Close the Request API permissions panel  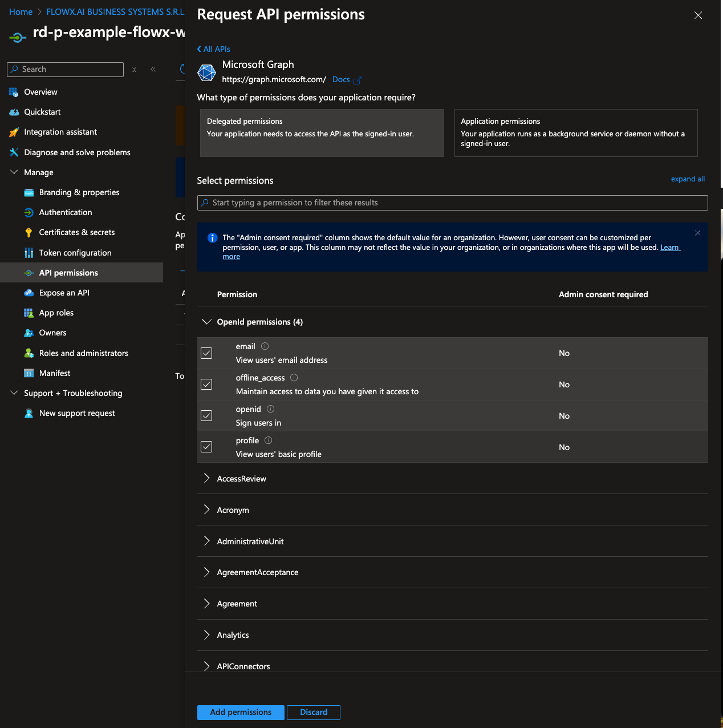(x=698, y=15)
